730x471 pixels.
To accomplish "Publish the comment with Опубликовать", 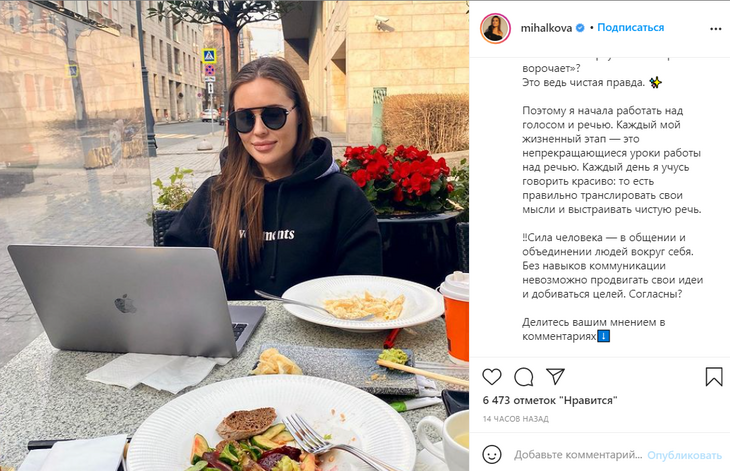I will tap(684, 455).
